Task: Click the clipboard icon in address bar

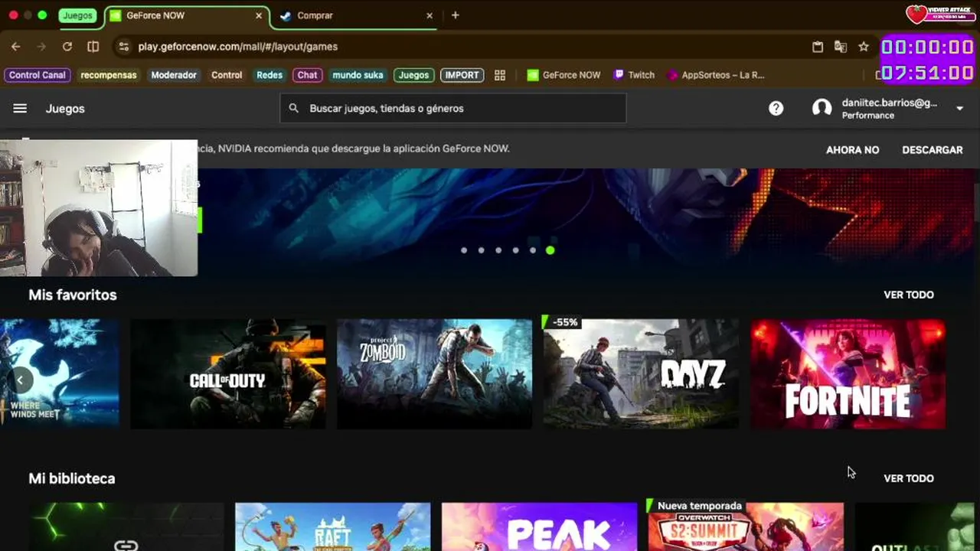Action: [818, 47]
